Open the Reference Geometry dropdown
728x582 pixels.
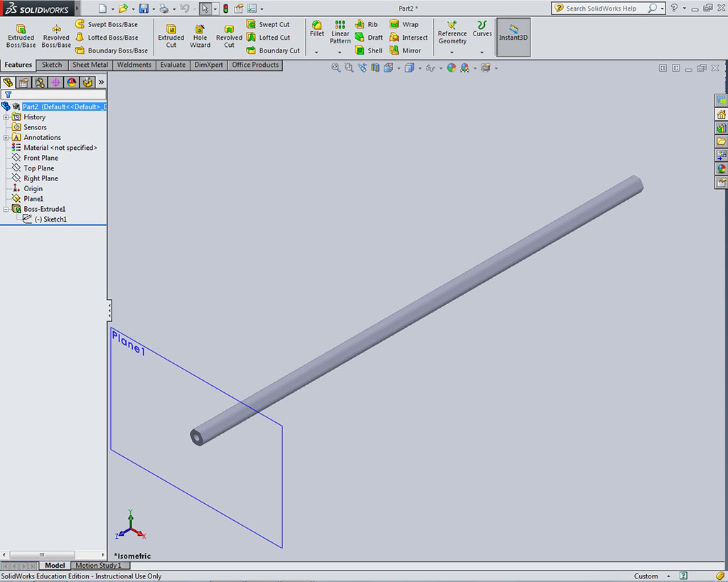tap(452, 52)
